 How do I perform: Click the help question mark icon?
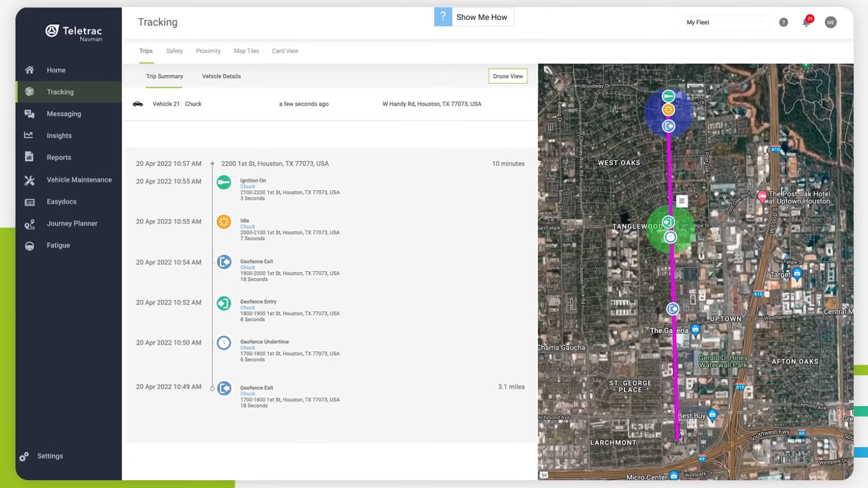point(783,23)
